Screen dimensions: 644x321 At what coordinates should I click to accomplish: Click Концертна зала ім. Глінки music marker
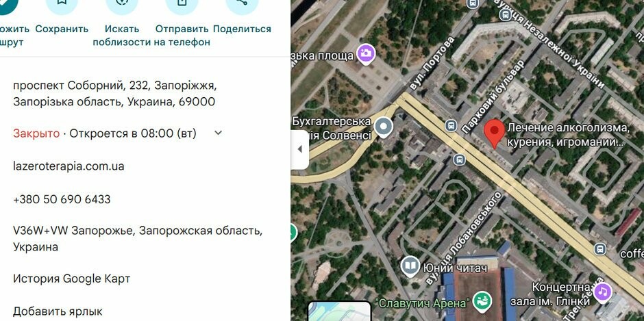[602, 292]
